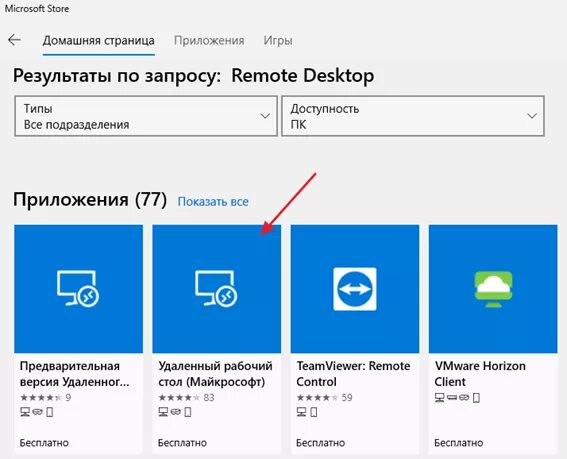Click Бесплатно under VMware Horizon Client

(459, 443)
